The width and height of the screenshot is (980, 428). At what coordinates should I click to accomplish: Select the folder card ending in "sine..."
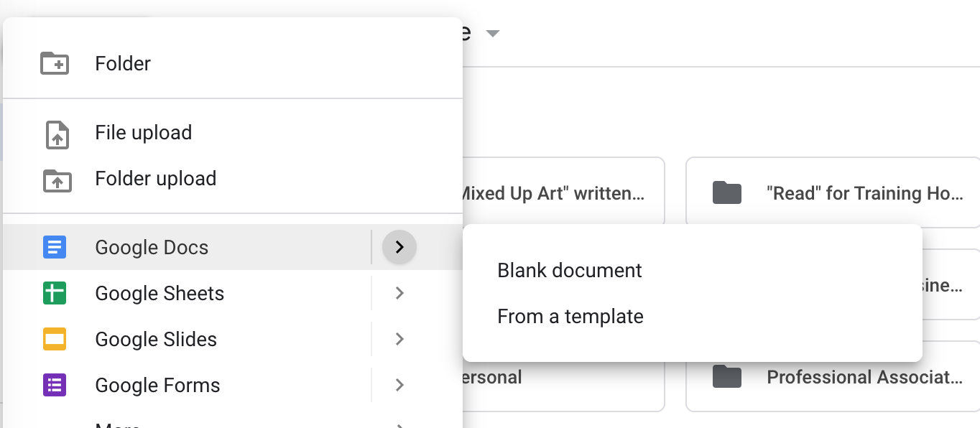[950, 286]
